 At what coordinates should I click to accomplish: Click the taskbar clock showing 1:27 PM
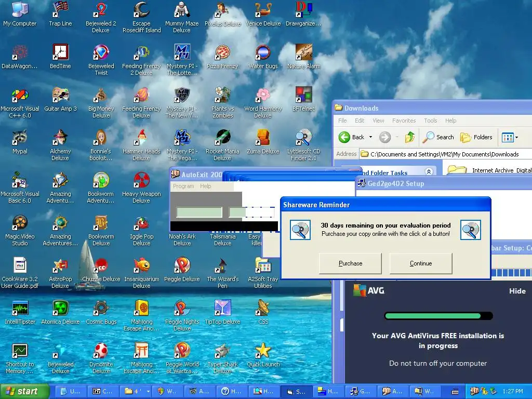[x=513, y=391]
